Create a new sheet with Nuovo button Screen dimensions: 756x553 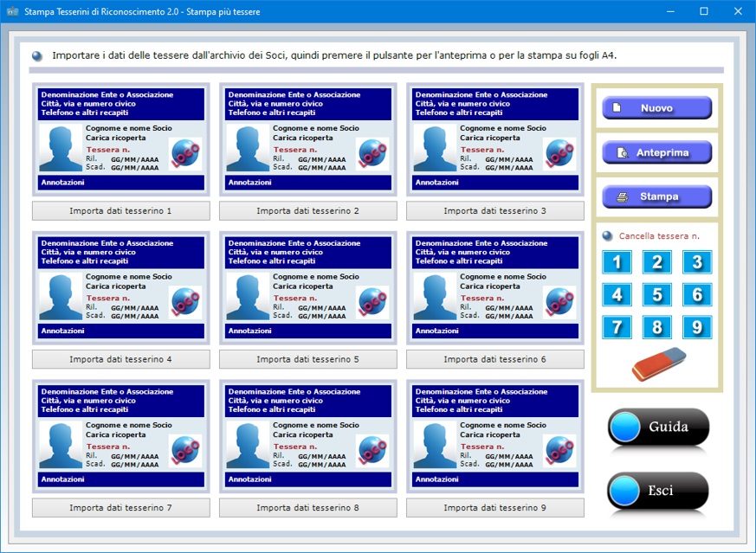pyautogui.click(x=656, y=108)
